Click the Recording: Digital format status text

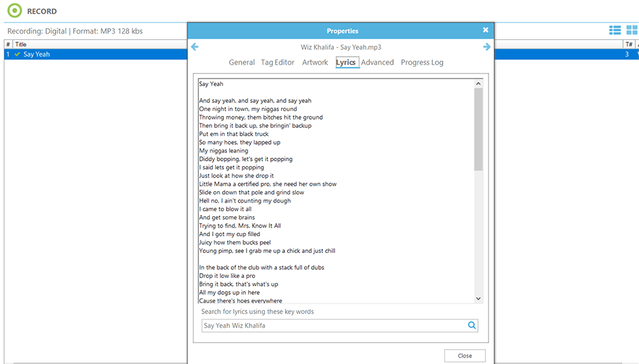click(x=75, y=31)
